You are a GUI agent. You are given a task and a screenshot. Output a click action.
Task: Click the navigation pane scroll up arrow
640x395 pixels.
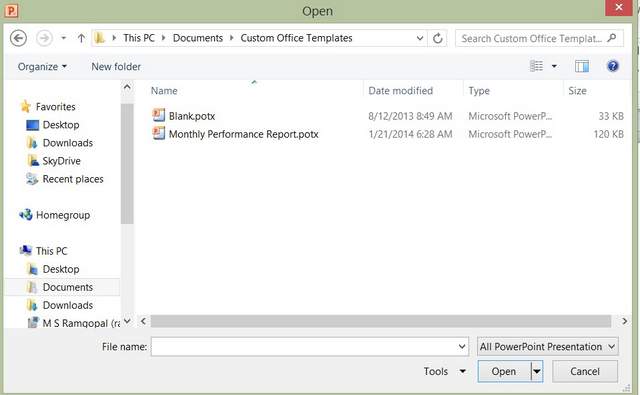point(127,87)
